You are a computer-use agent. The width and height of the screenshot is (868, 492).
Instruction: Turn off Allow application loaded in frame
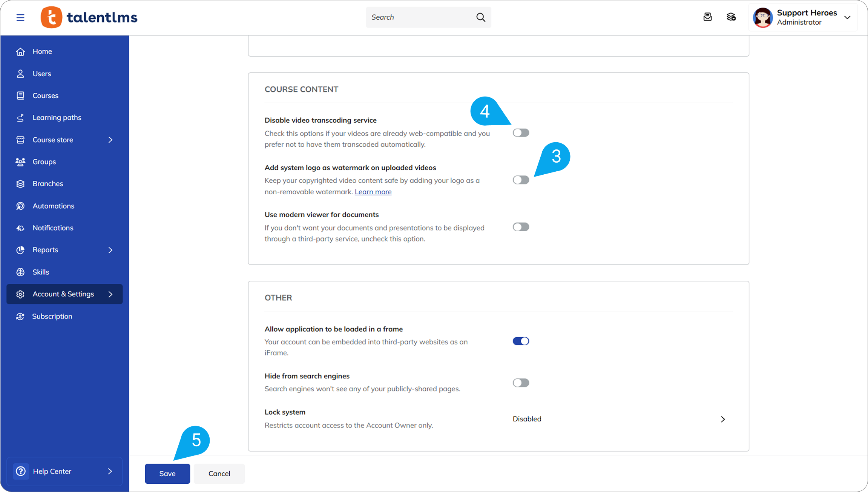(x=521, y=341)
